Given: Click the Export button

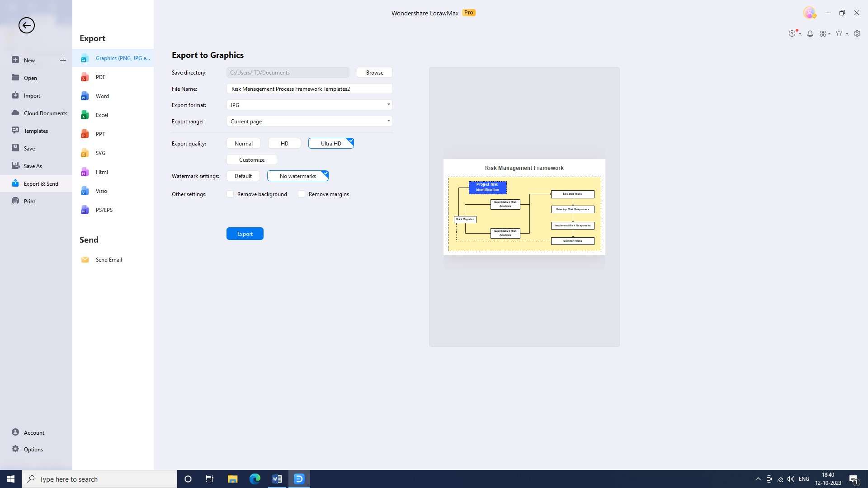Looking at the screenshot, I should [245, 233].
